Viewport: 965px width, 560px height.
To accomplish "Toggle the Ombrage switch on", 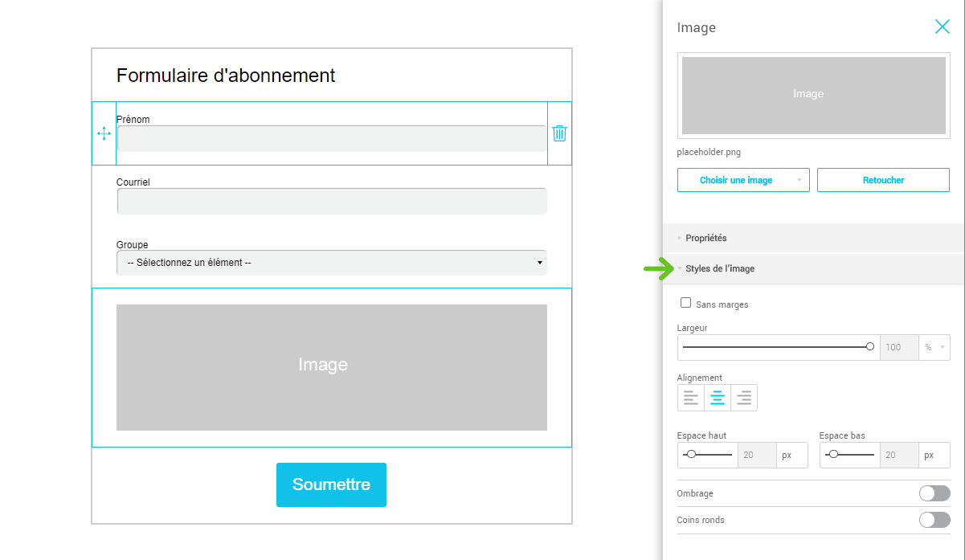I will tap(934, 493).
